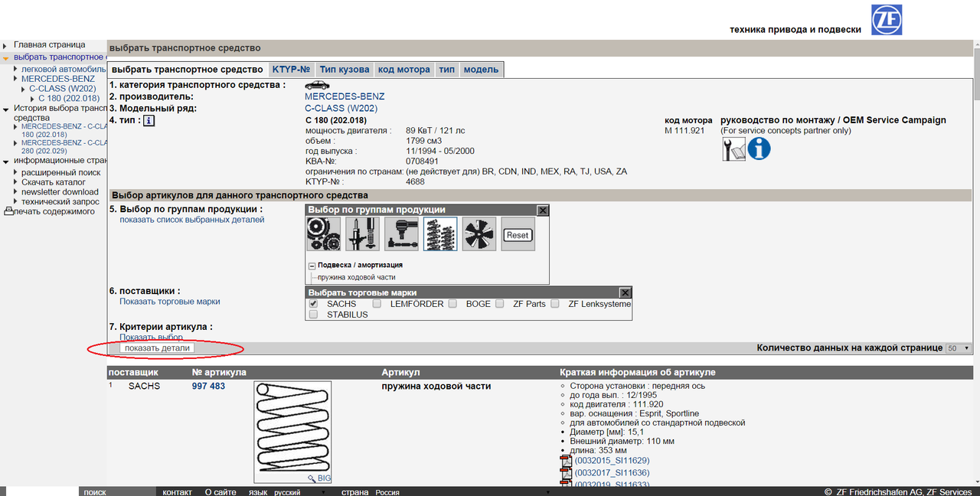
Task: Click поиск in the bottom bar
Action: coord(94,492)
